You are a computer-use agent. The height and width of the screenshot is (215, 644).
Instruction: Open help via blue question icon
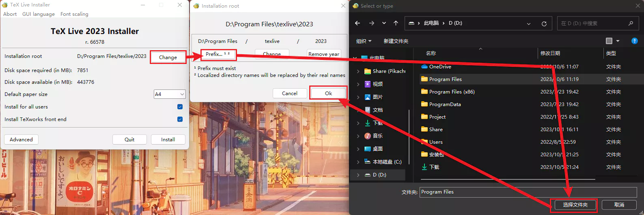[635, 41]
